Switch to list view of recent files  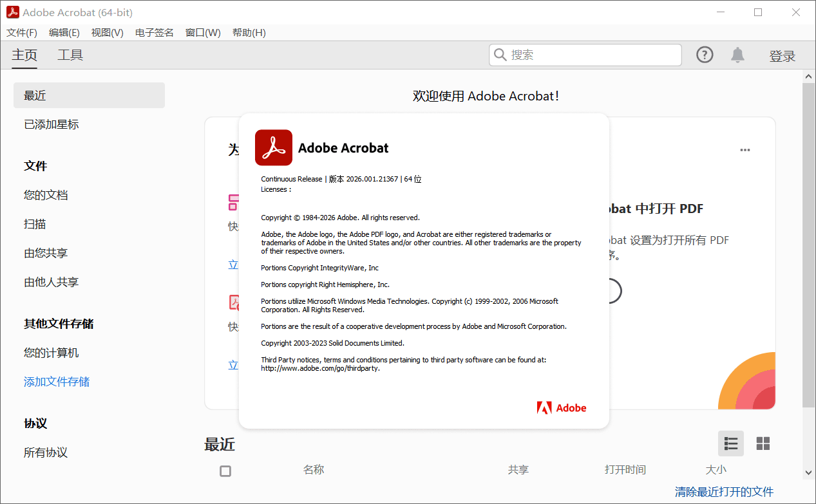tap(731, 443)
